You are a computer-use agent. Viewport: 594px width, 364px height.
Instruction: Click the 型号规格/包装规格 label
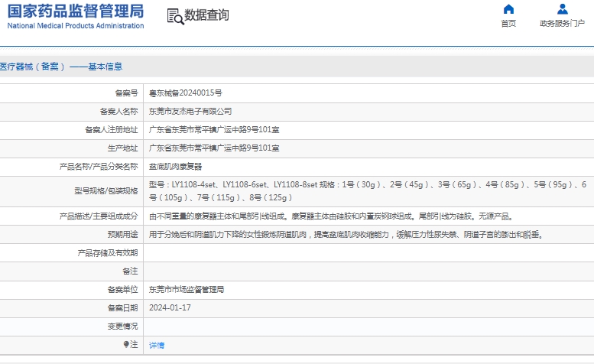point(106,191)
